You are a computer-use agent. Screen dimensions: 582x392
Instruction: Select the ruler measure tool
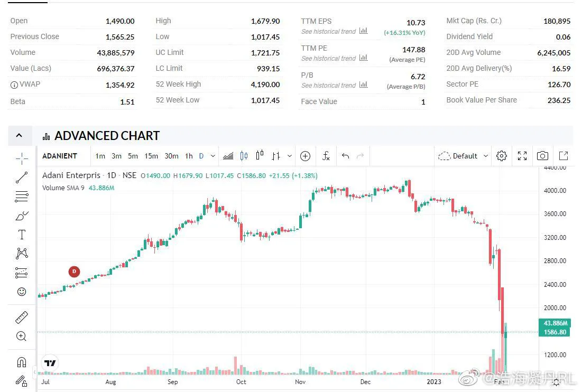pyautogui.click(x=22, y=318)
